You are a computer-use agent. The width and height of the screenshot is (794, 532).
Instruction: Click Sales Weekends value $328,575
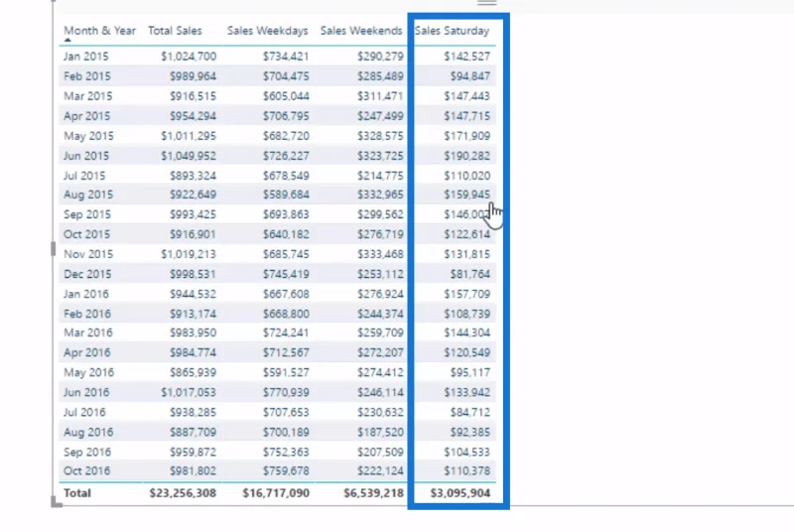tap(380, 136)
